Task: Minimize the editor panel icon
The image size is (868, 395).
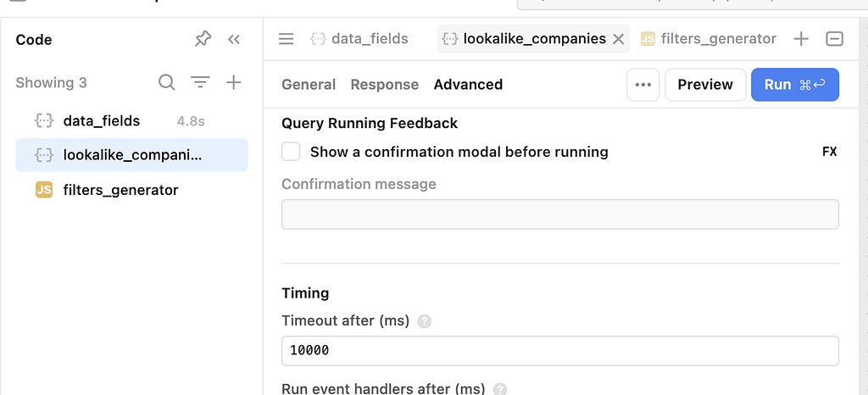Action: pos(834,39)
